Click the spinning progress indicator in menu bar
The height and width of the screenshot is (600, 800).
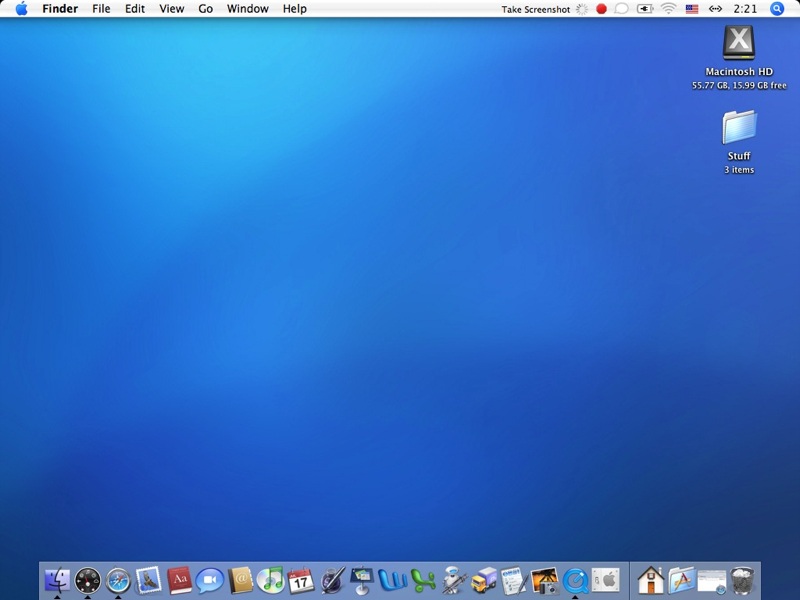(x=582, y=9)
